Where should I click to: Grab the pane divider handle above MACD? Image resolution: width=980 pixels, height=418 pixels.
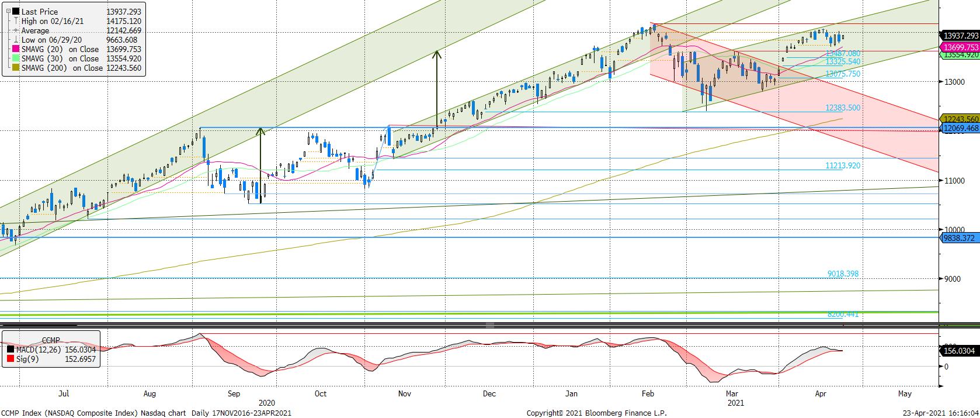pos(489,325)
